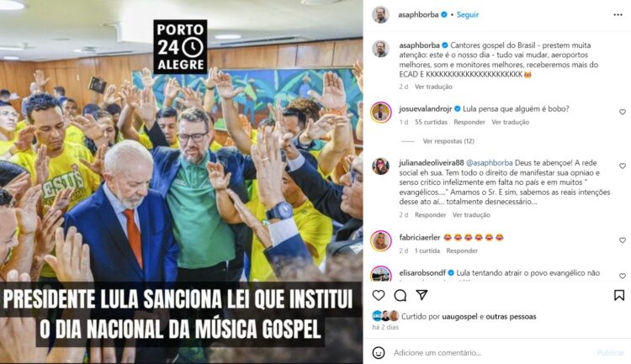Reply to fabriciaerler's comment
The image size is (631, 364).
tap(462, 251)
